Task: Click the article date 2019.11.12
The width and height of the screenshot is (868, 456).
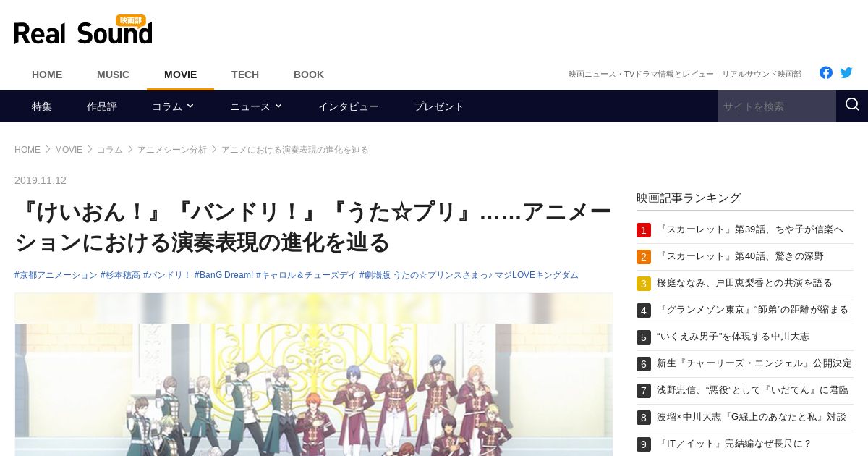Action: 41,180
